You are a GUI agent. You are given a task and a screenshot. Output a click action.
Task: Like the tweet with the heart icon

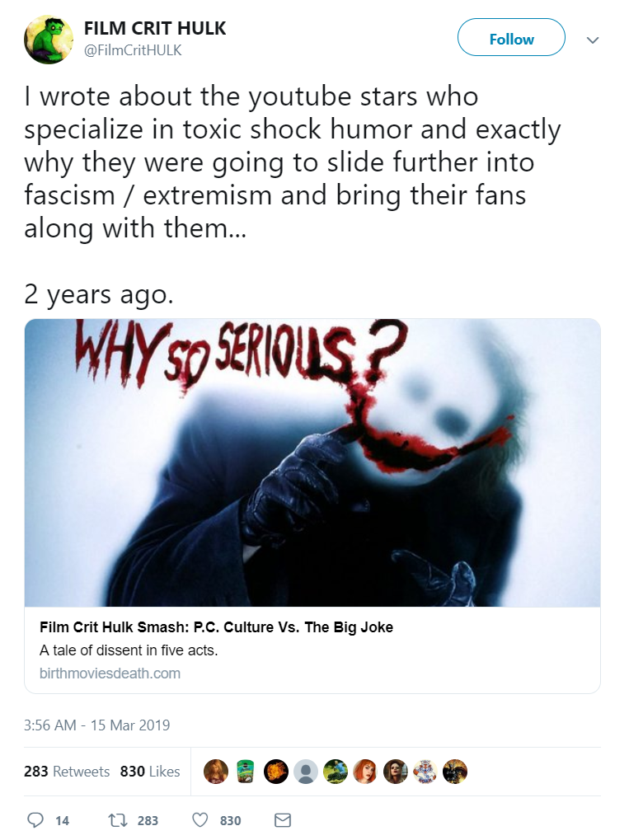pos(199,820)
